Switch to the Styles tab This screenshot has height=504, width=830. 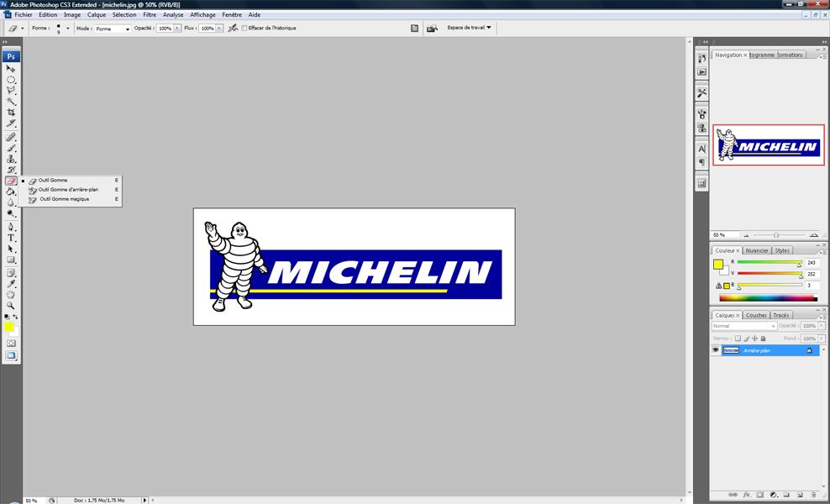click(782, 250)
